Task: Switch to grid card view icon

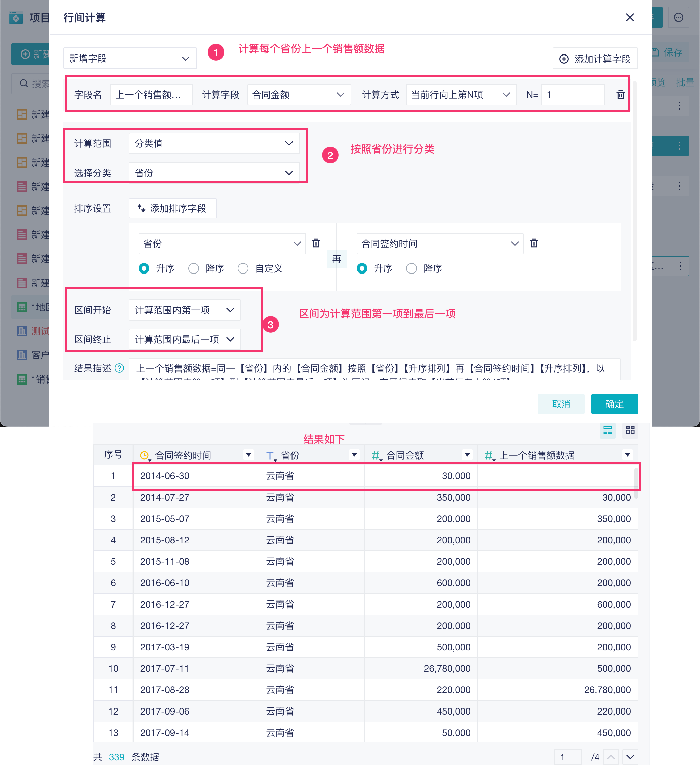Action: (630, 430)
